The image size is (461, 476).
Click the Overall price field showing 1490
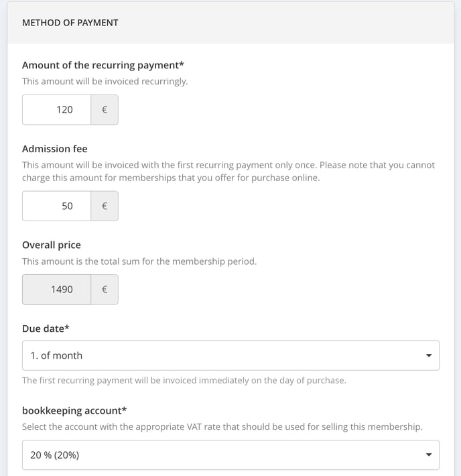click(56, 290)
